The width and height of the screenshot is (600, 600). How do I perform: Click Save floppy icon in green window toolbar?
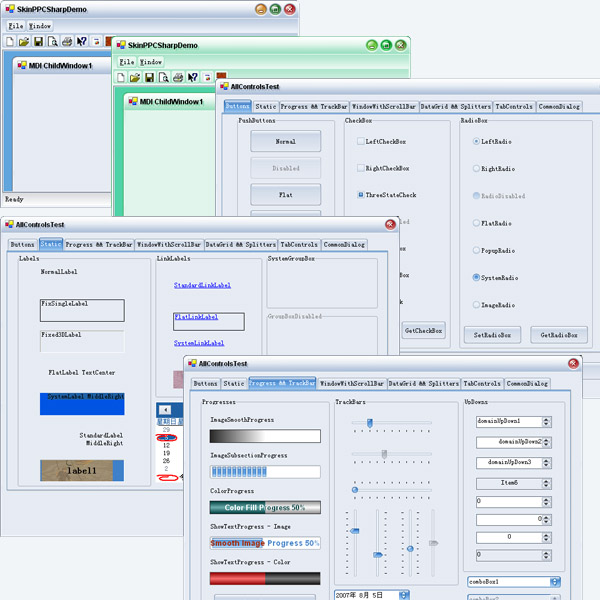(149, 78)
